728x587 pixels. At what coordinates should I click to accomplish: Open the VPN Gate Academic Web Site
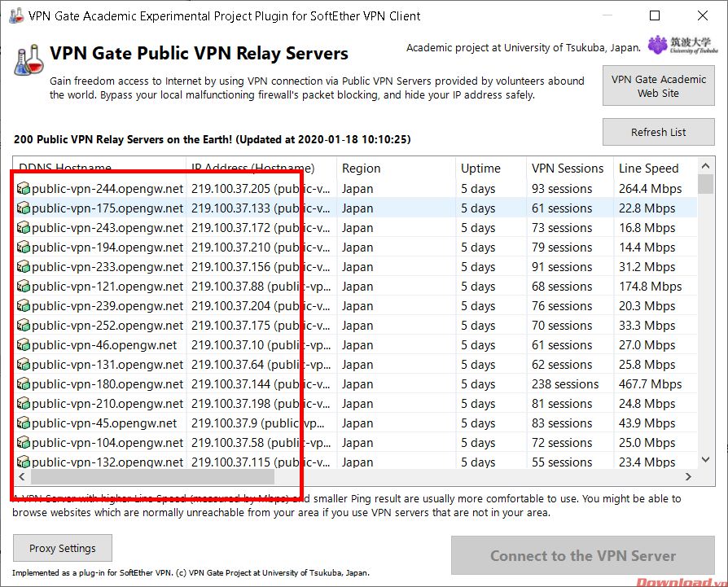click(x=658, y=85)
